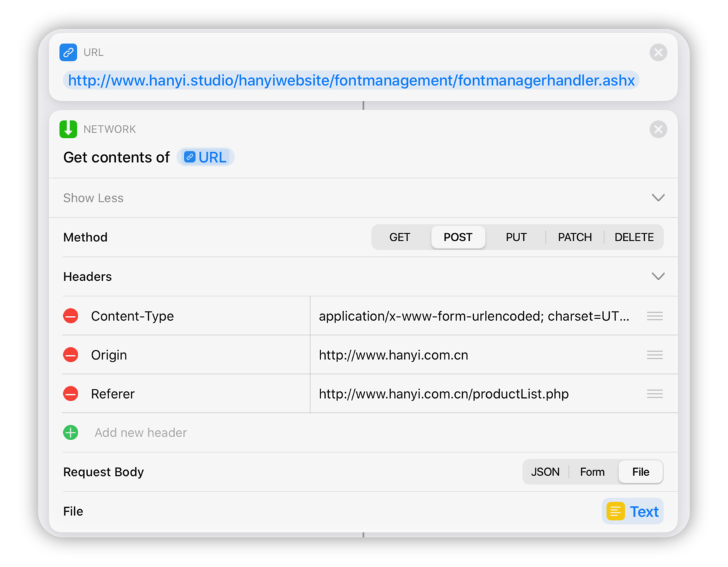
Task: Open the URL variable token in Get contents
Action: [205, 157]
